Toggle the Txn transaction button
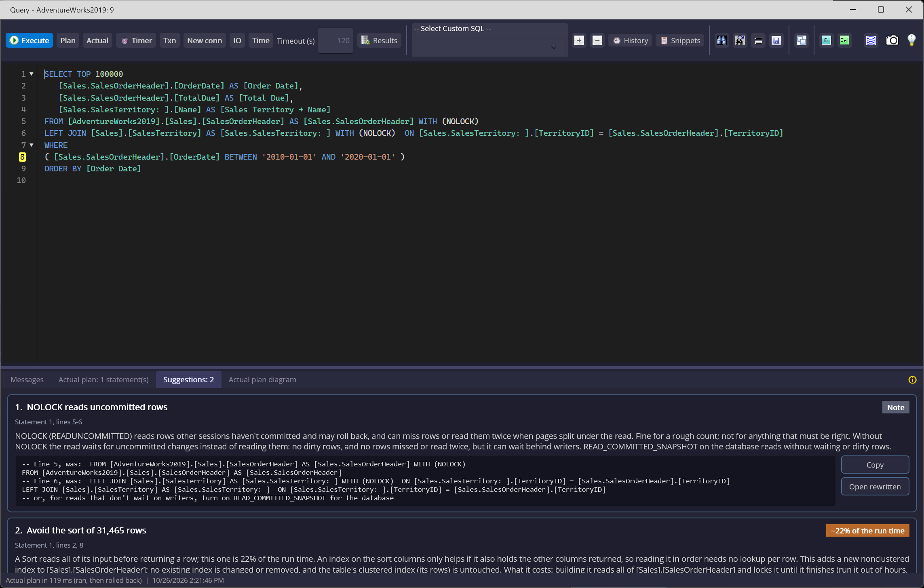 coord(170,40)
